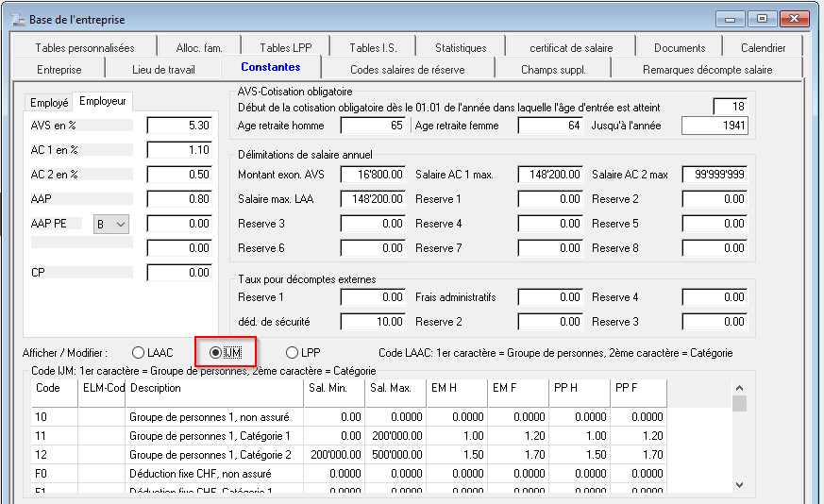
Task: Open the Tables LPP tab
Action: click(286, 48)
